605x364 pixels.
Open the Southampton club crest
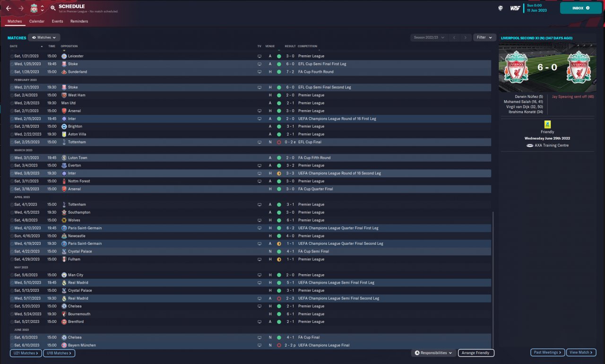point(64,212)
